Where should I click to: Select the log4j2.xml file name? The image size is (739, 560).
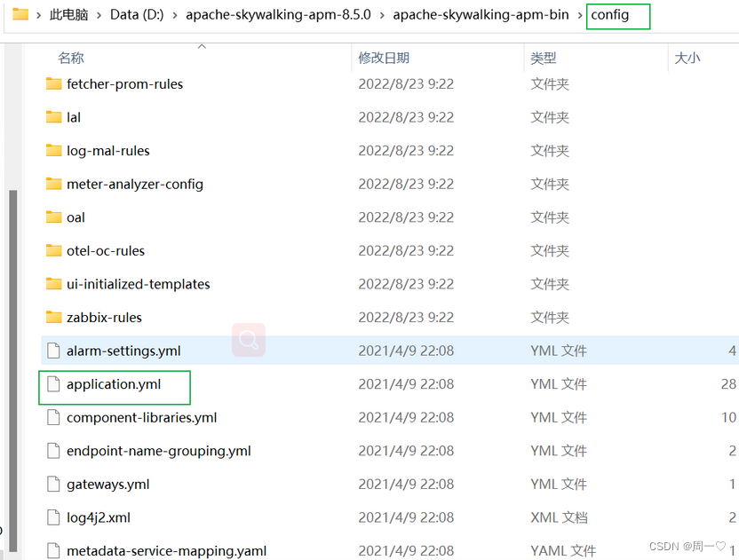tap(99, 518)
